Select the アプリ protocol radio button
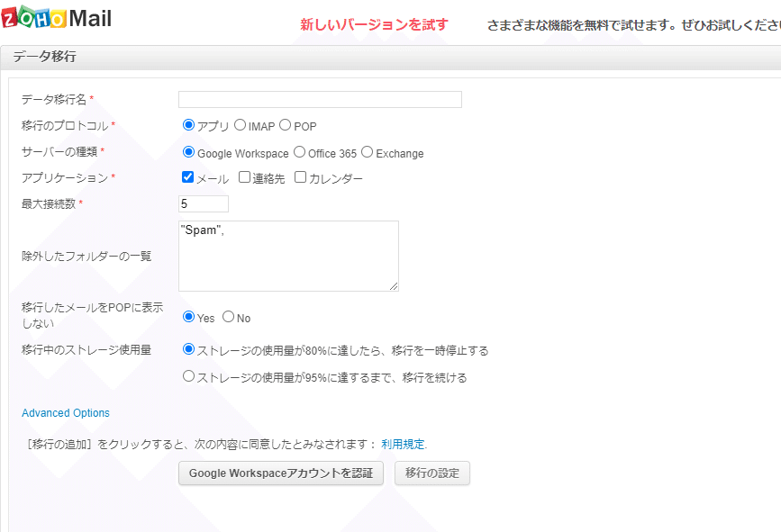The width and height of the screenshot is (781, 532). pos(188,125)
